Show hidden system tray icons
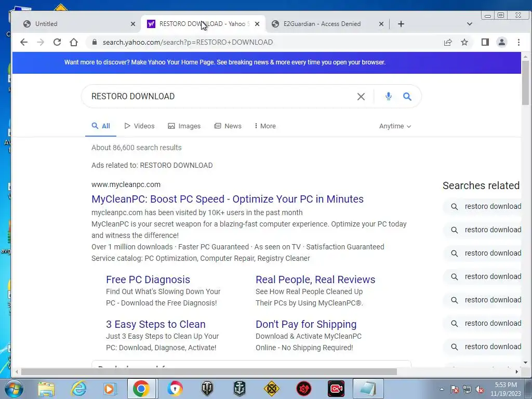This screenshot has height=399, width=532. coord(442,389)
